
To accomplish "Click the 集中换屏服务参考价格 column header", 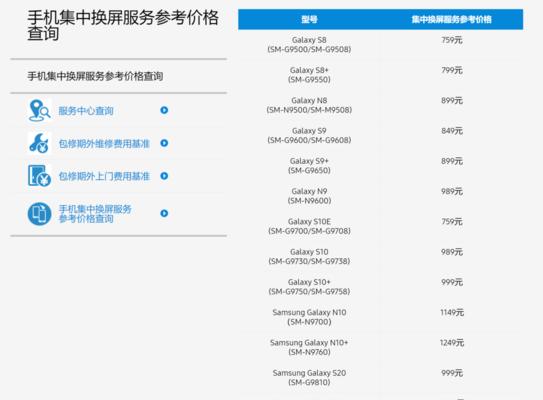I will 452,19.
